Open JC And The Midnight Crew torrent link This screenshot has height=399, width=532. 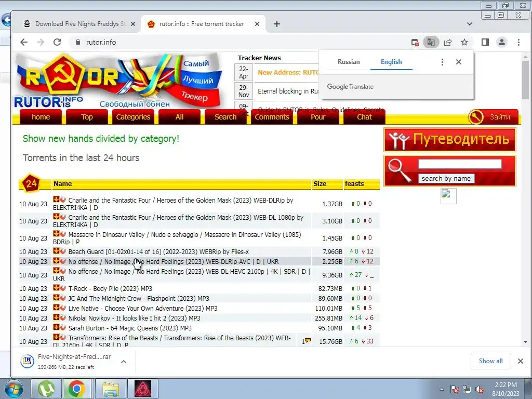tap(139, 298)
